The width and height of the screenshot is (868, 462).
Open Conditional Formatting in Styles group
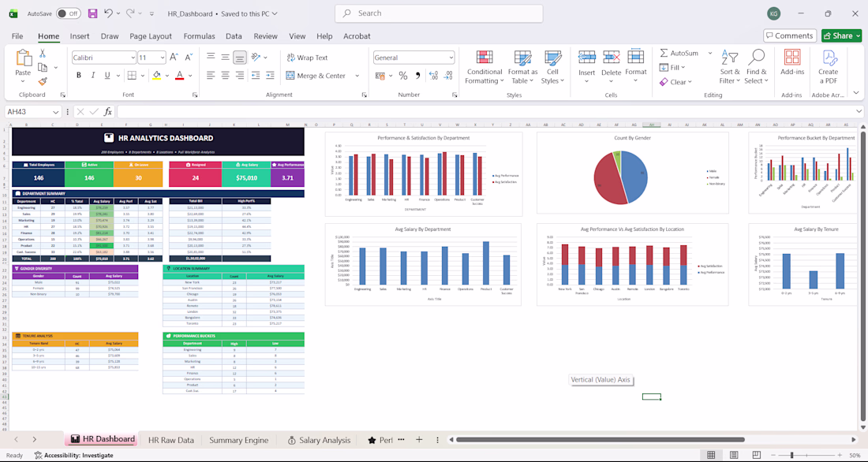pos(485,67)
